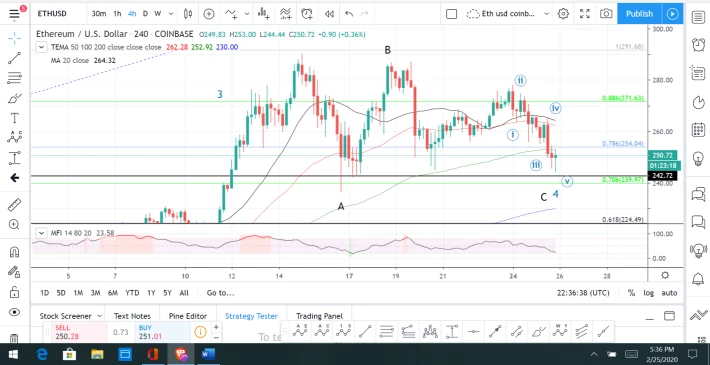Viewport: 710px width, 365px height.
Task: Open Eth usd coinbase layout dropdown
Action: click(x=546, y=14)
